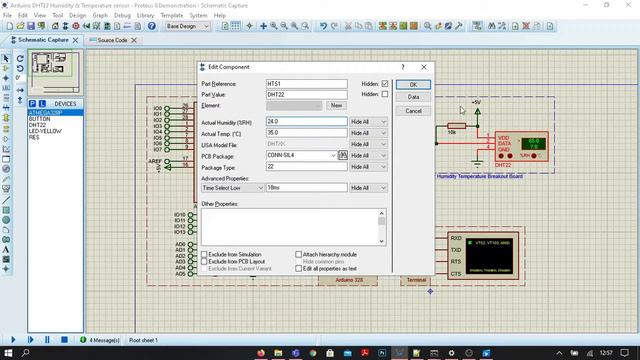This screenshot has height=360, width=640.
Task: Open Hide All dropdown for Package Type
Action: 368,167
